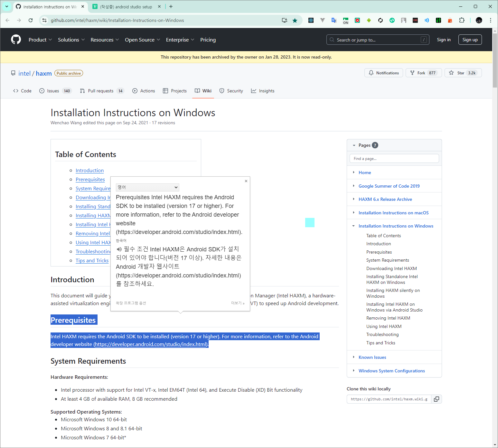This screenshot has width=498, height=448.
Task: Click the site info icon in address bar
Action: [44, 20]
